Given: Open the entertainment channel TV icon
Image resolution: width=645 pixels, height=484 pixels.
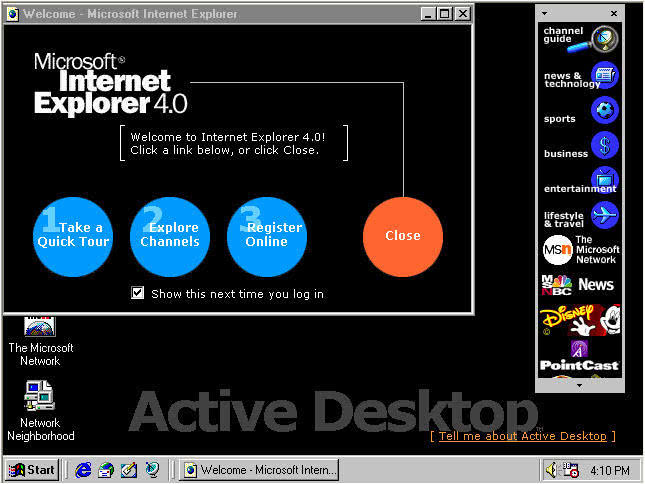Looking at the screenshot, I should click(604, 181).
